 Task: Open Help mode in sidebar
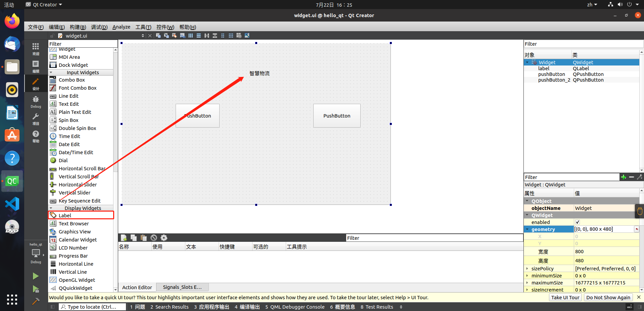pos(36,136)
